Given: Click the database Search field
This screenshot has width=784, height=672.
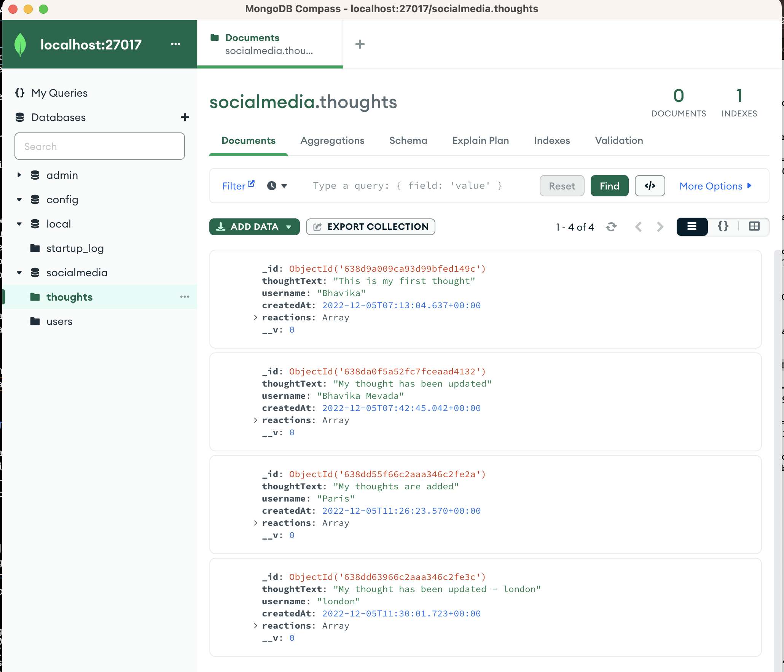Looking at the screenshot, I should [x=99, y=146].
